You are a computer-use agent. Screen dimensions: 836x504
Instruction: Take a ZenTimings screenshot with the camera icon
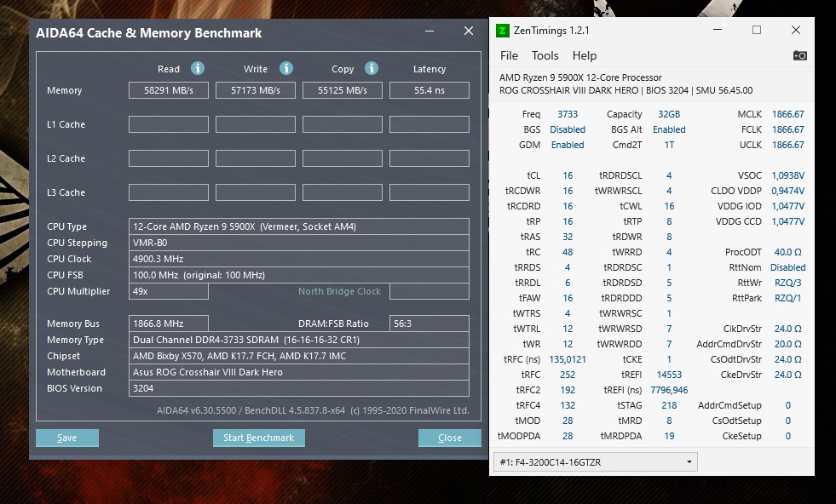(799, 55)
